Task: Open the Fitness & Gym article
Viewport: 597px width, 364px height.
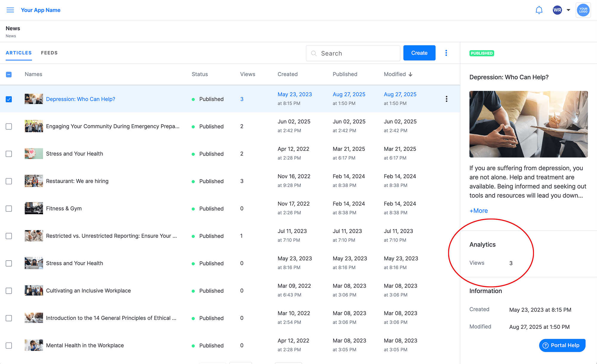Action: (x=64, y=208)
